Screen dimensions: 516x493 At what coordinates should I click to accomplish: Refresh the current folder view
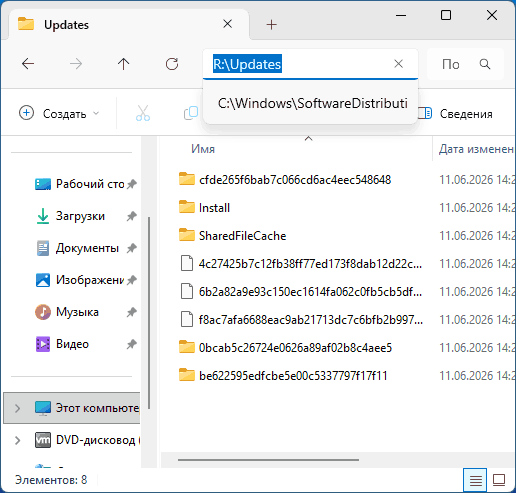(x=172, y=64)
